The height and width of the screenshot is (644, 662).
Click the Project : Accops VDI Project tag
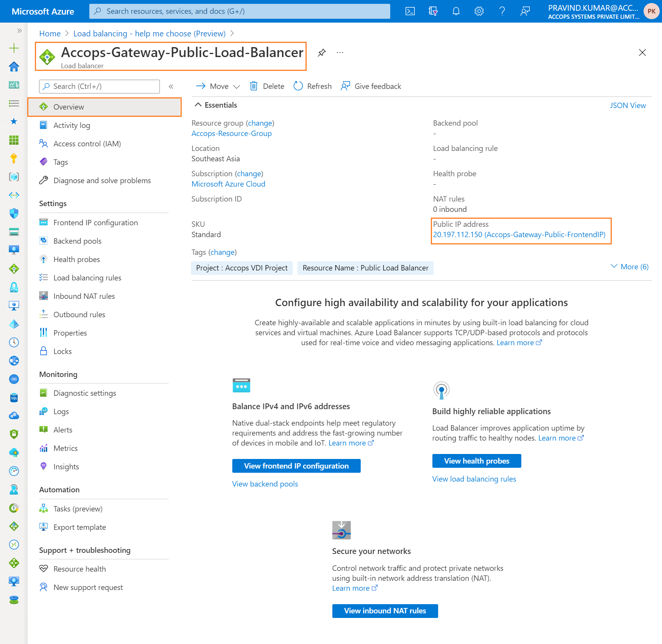click(242, 268)
